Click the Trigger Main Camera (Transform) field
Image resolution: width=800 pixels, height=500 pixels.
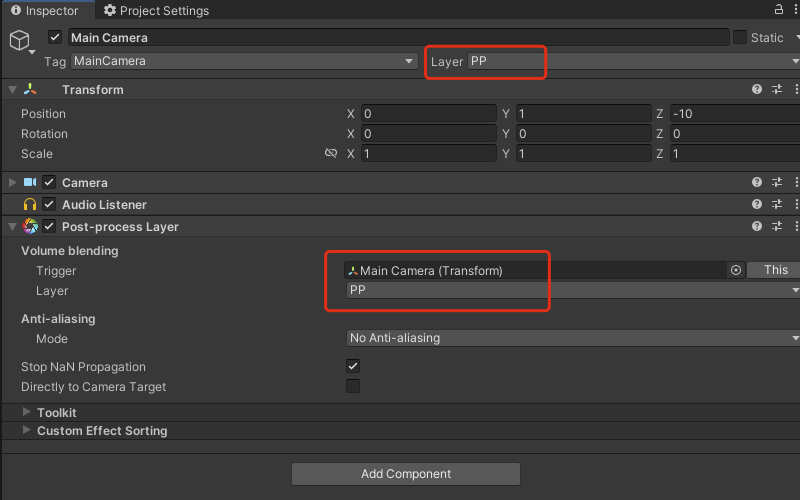536,270
